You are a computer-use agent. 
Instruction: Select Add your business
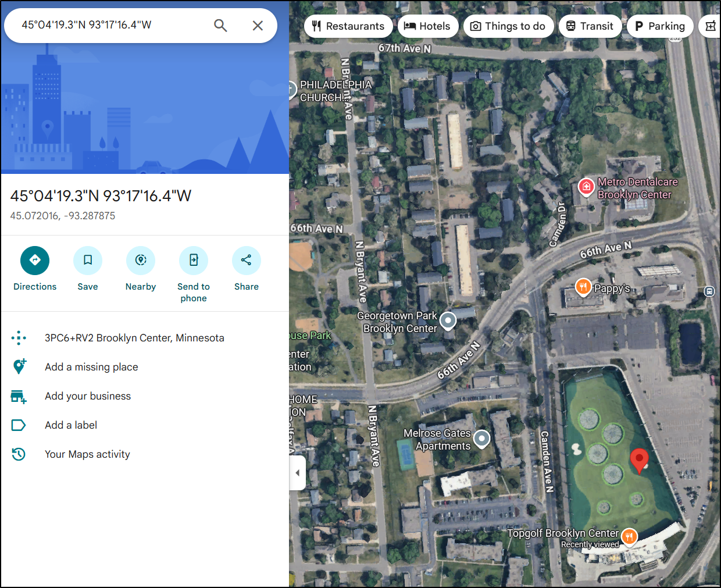coord(88,396)
